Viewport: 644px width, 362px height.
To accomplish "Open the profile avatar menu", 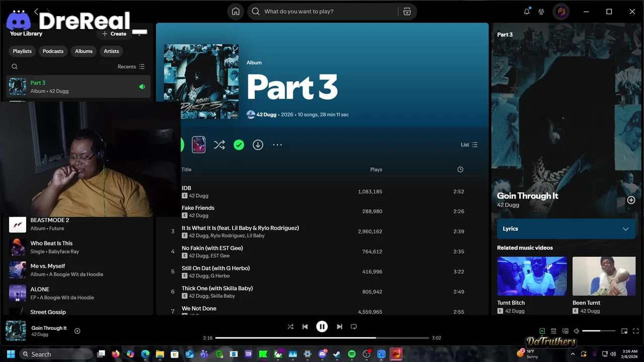I will (561, 12).
